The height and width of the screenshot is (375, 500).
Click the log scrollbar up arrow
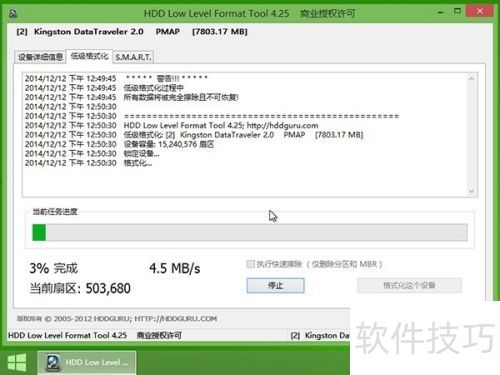click(471, 79)
